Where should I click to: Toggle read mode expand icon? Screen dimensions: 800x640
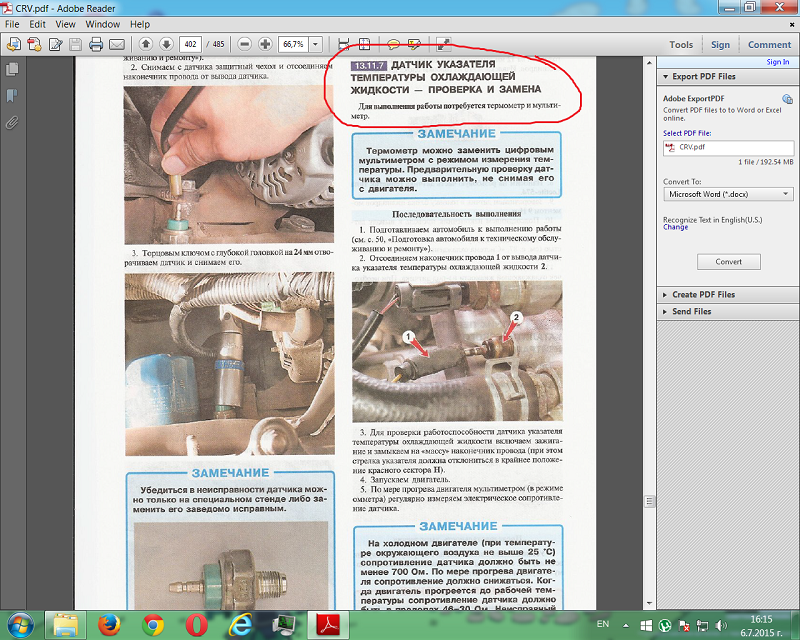443,44
